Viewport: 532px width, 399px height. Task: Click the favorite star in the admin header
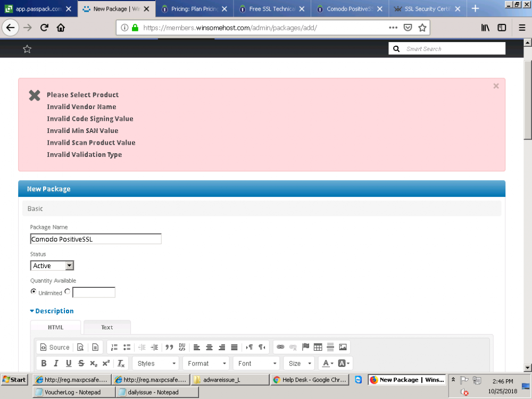pyautogui.click(x=27, y=49)
